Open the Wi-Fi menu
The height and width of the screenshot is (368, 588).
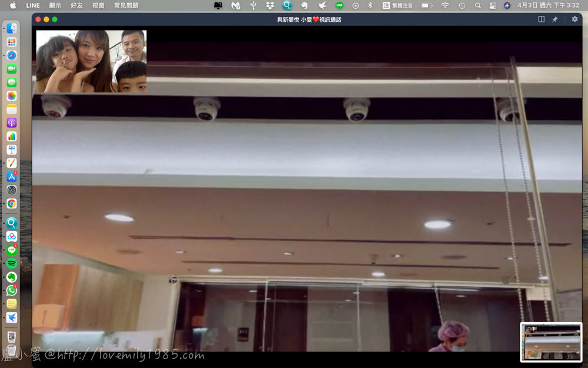point(445,5)
